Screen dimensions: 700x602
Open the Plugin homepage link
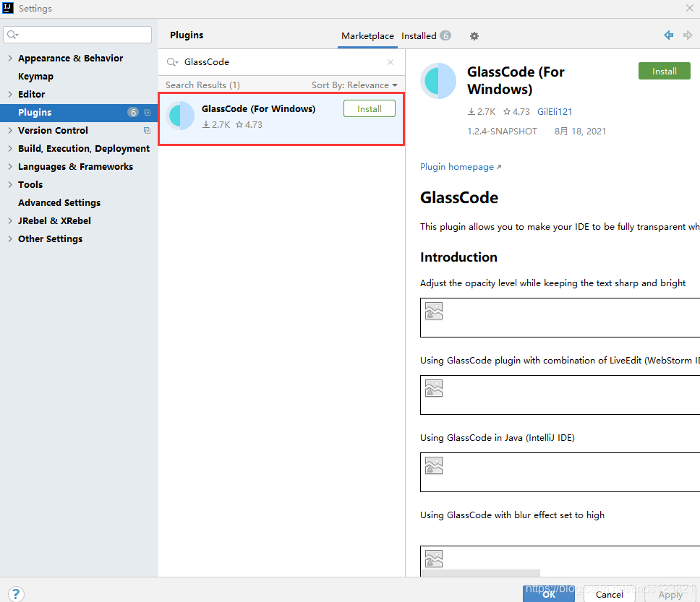(456, 166)
